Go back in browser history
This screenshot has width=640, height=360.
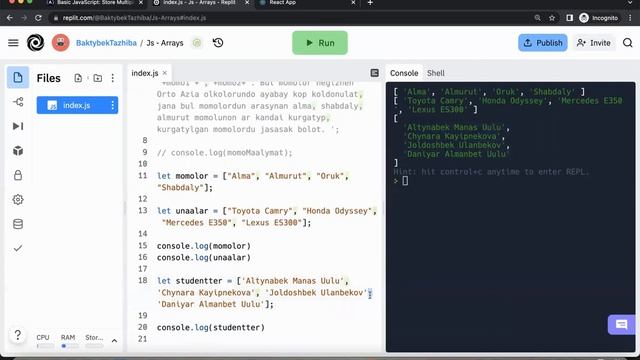[10, 18]
